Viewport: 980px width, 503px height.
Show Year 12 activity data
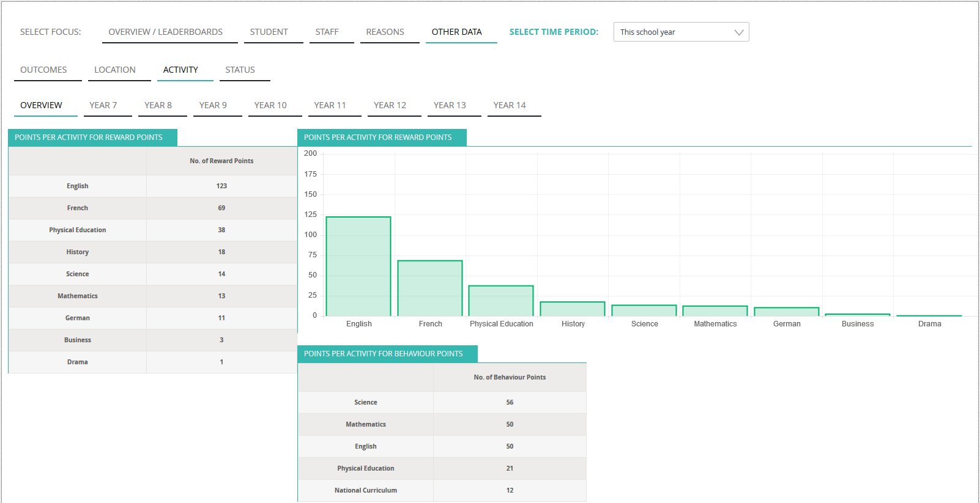pyautogui.click(x=395, y=106)
